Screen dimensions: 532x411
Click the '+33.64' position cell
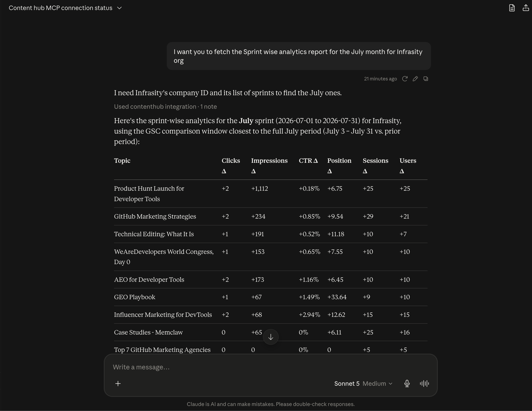[337, 297]
